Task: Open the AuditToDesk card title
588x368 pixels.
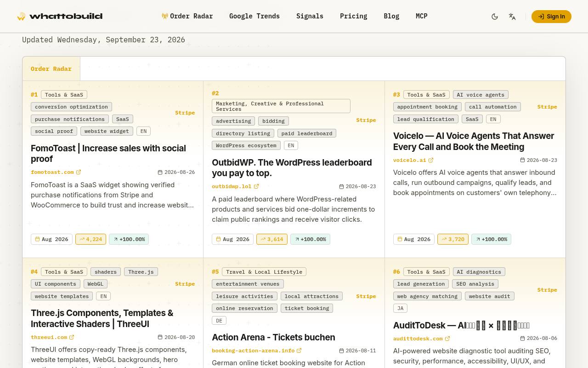Action: pos(461,325)
